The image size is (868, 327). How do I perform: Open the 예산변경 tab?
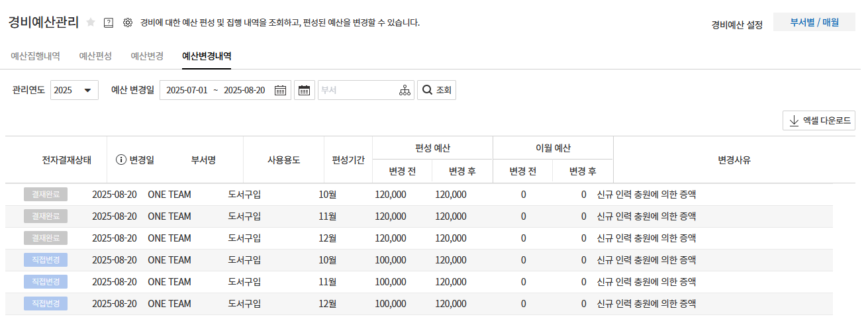pos(147,56)
